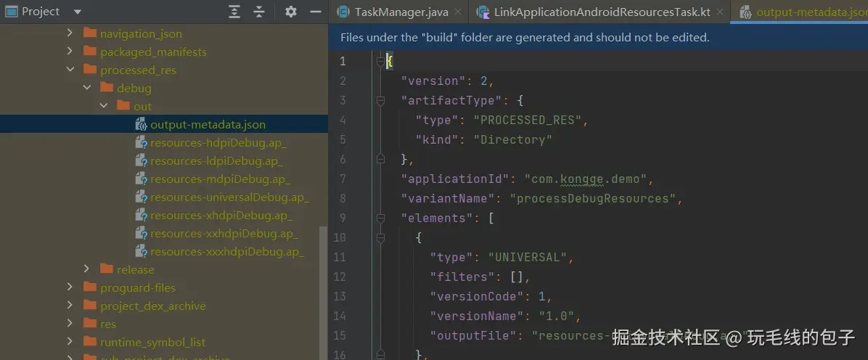Image resolution: width=868 pixels, height=360 pixels.
Task: Select resources-universalDebug.ap_ file
Action: [x=230, y=197]
